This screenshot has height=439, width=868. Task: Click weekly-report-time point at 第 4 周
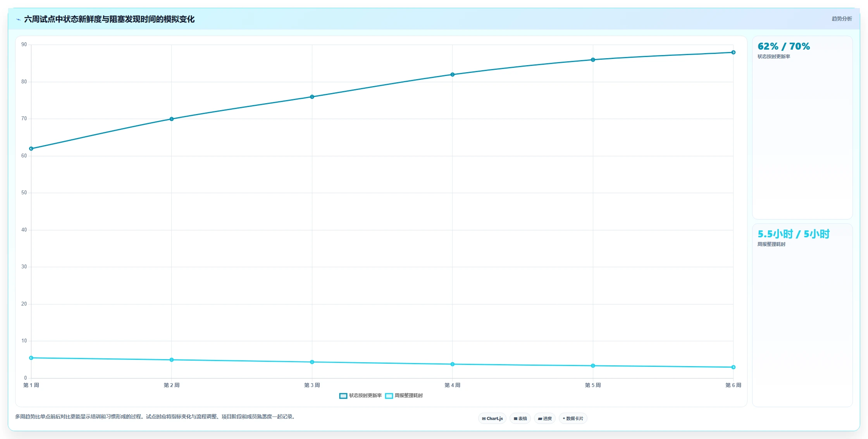click(x=453, y=364)
